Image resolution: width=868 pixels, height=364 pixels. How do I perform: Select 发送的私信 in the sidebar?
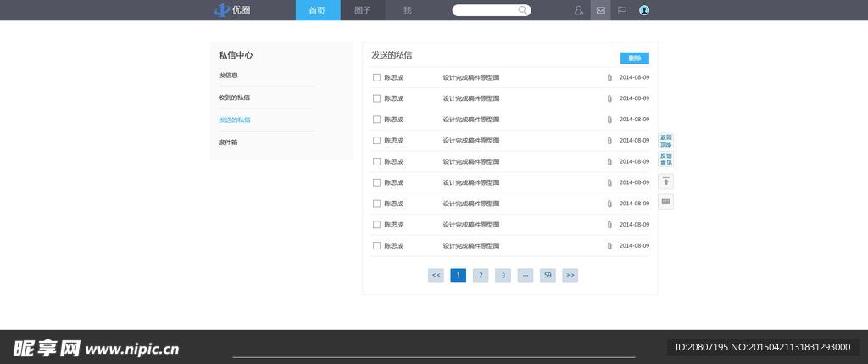click(x=234, y=120)
